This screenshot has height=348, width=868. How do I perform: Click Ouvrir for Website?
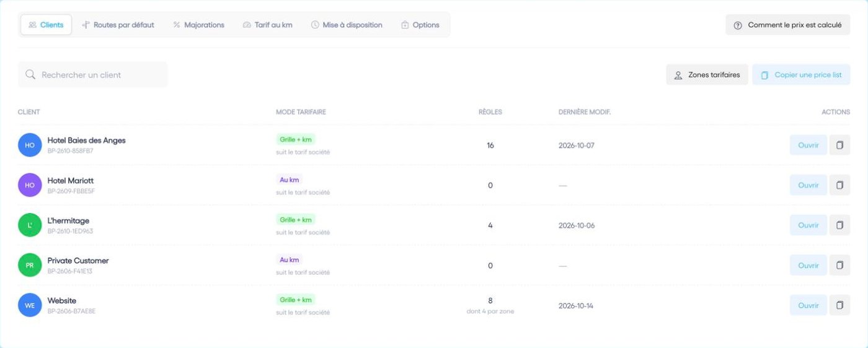[x=808, y=305]
